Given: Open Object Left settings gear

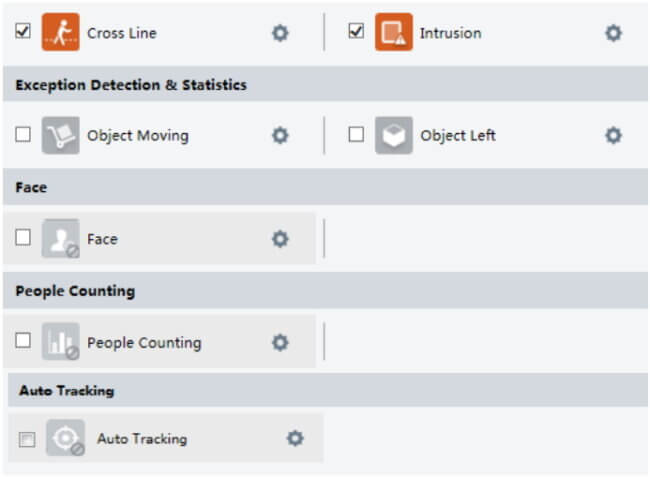Looking at the screenshot, I should click(614, 135).
